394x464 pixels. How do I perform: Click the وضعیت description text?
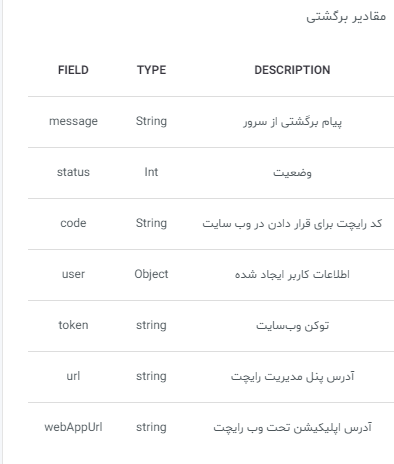pyautogui.click(x=292, y=173)
